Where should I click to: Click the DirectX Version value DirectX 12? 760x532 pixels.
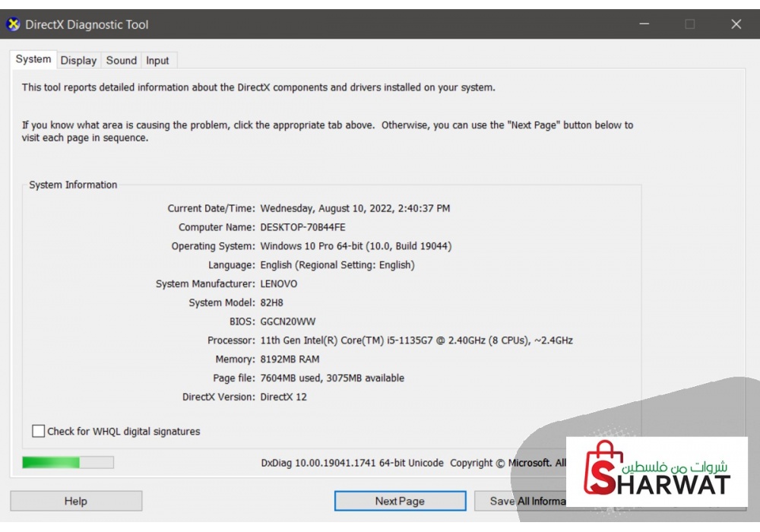pos(283,397)
